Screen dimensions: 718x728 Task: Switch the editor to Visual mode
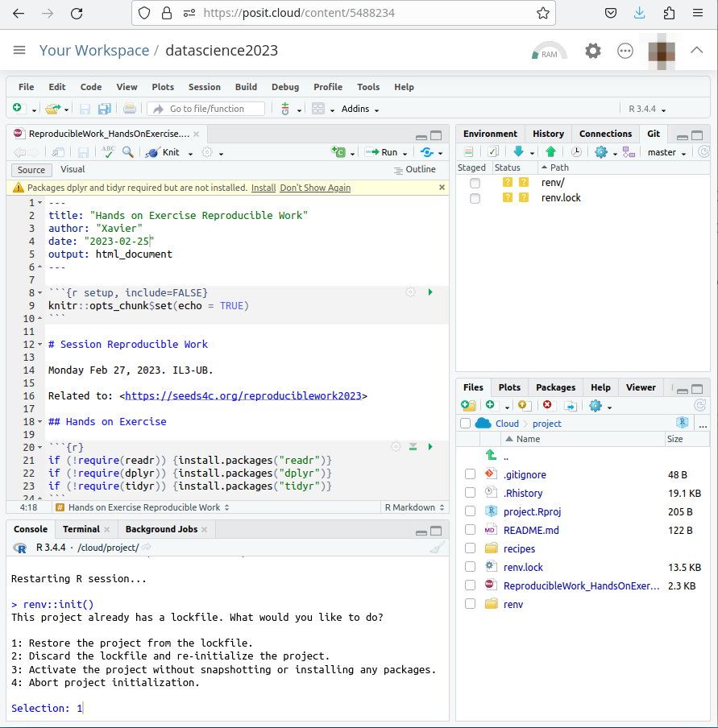coord(73,169)
